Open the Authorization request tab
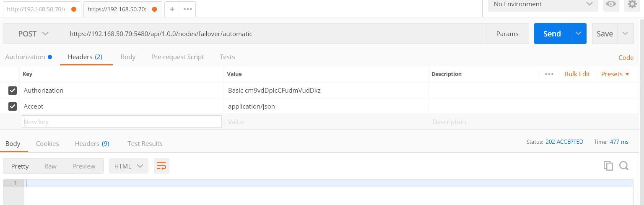The image size is (644, 205). [29, 57]
